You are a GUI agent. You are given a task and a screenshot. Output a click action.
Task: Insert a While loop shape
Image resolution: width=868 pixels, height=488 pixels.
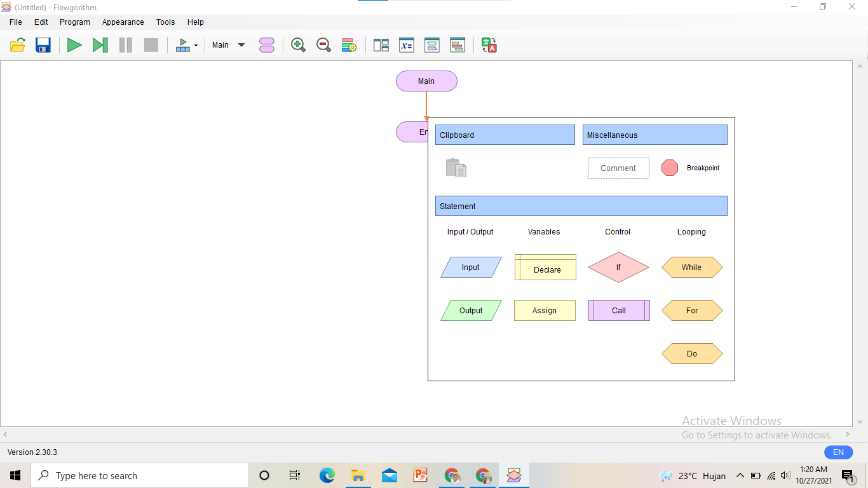[691, 267]
